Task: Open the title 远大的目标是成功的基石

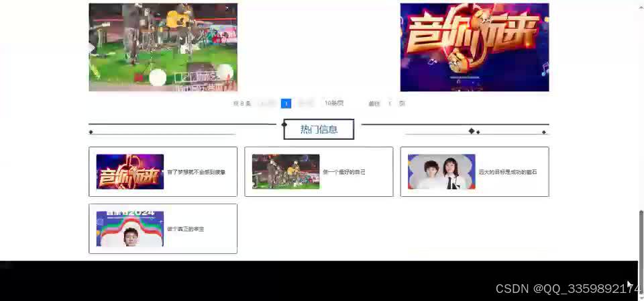Action: (x=508, y=172)
